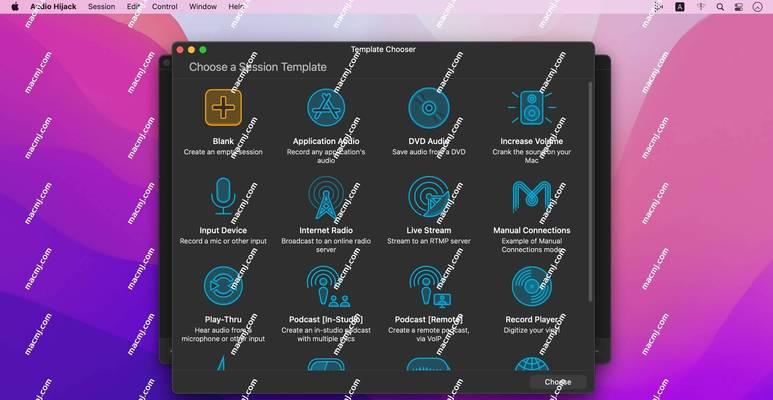This screenshot has height=400, width=773.
Task: Open the Audio Hijack app menu
Action: (53, 6)
